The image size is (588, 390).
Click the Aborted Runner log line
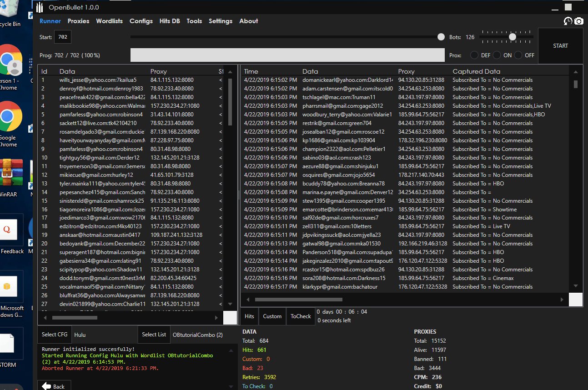(x=100, y=368)
